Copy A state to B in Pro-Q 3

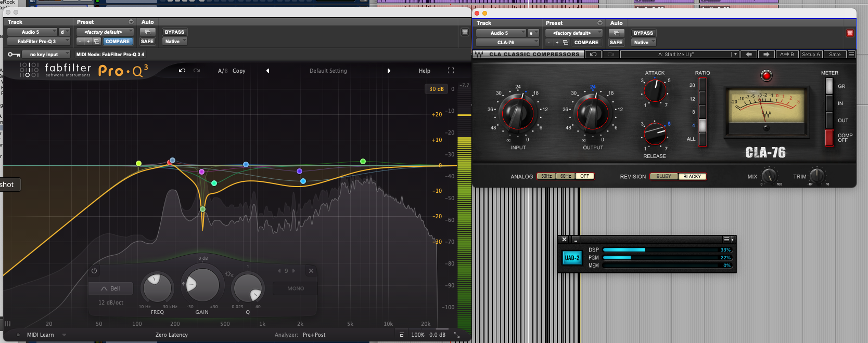(x=239, y=71)
